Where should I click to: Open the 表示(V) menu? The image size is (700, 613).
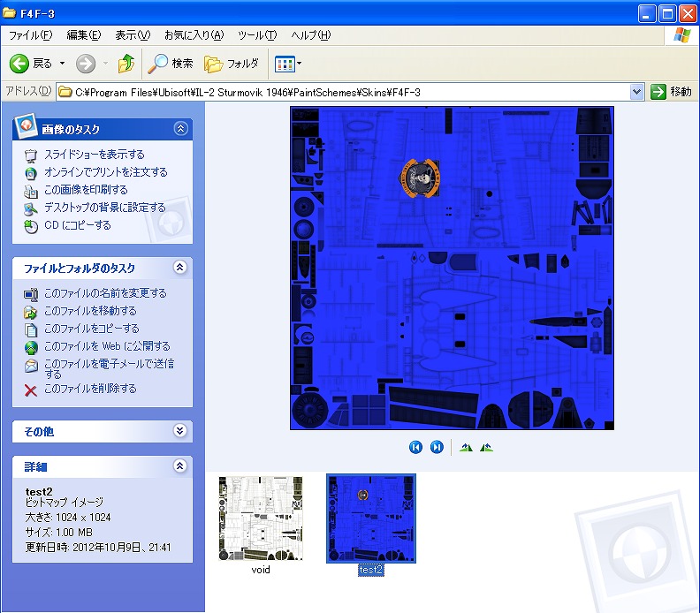tap(133, 35)
